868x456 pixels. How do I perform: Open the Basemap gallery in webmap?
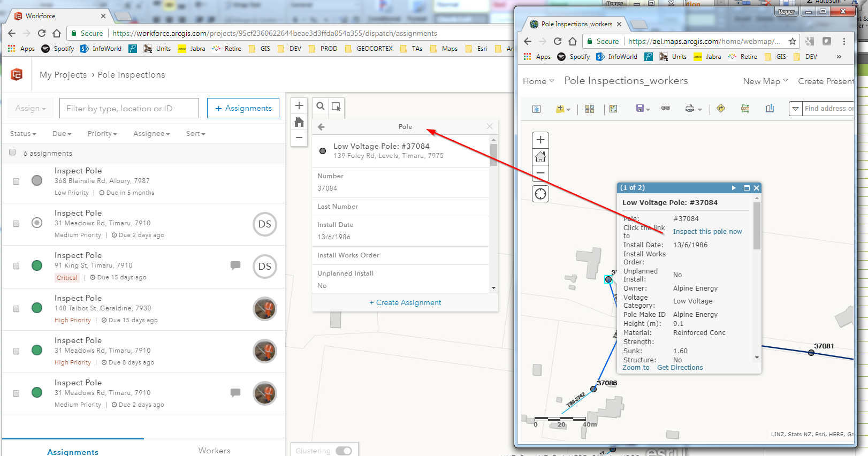click(590, 109)
